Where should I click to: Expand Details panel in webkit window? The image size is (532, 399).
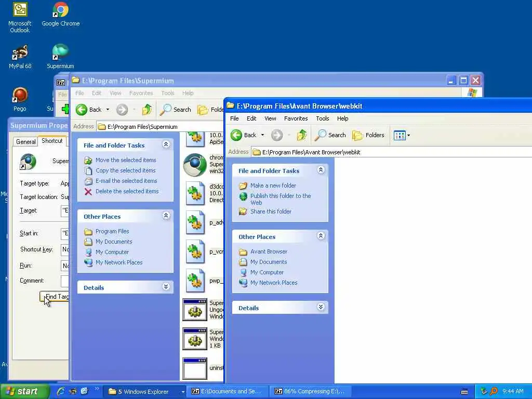(x=321, y=307)
